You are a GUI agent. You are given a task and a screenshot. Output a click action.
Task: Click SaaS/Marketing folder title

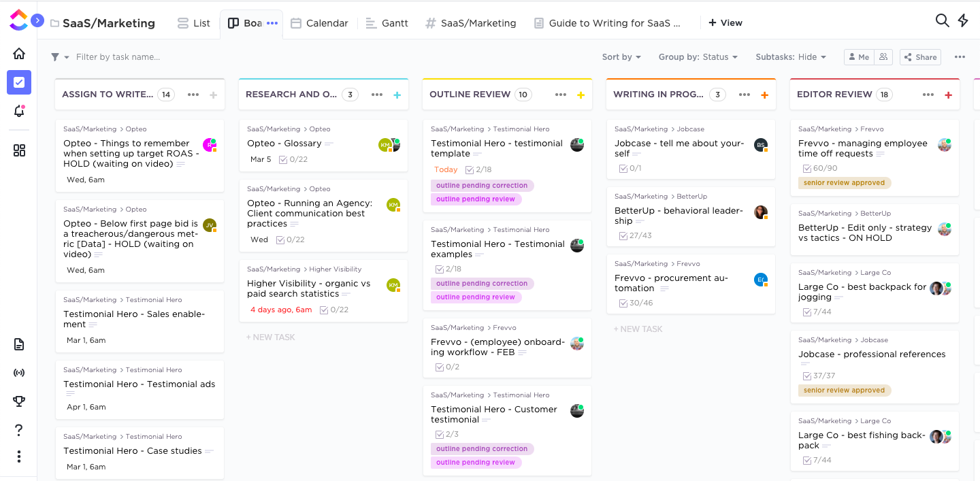[x=109, y=23]
